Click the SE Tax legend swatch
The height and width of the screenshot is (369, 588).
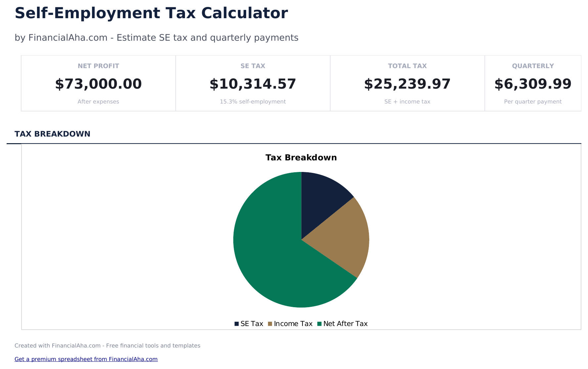click(x=237, y=323)
